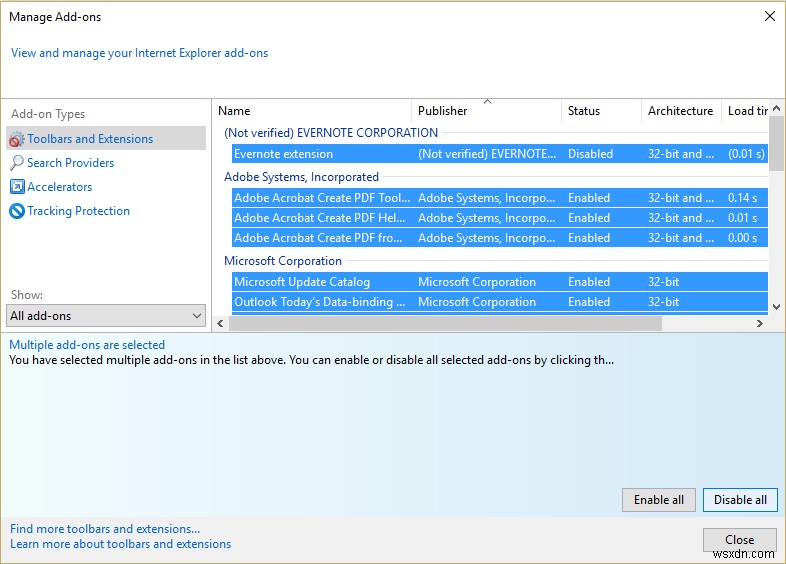Select Microsoft Update Catalog add-on
Screen dimensions: 786x564
[x=302, y=282]
